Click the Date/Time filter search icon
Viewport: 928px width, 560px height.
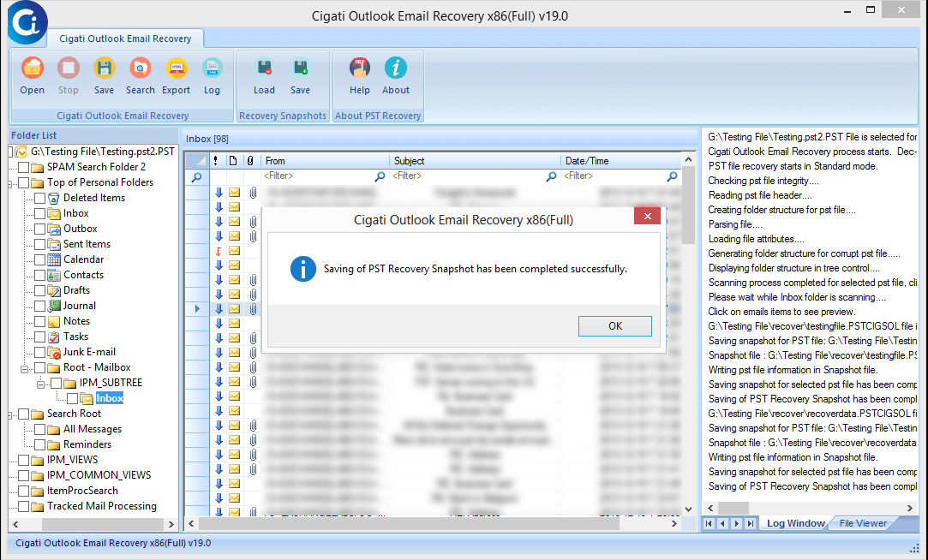tap(672, 176)
